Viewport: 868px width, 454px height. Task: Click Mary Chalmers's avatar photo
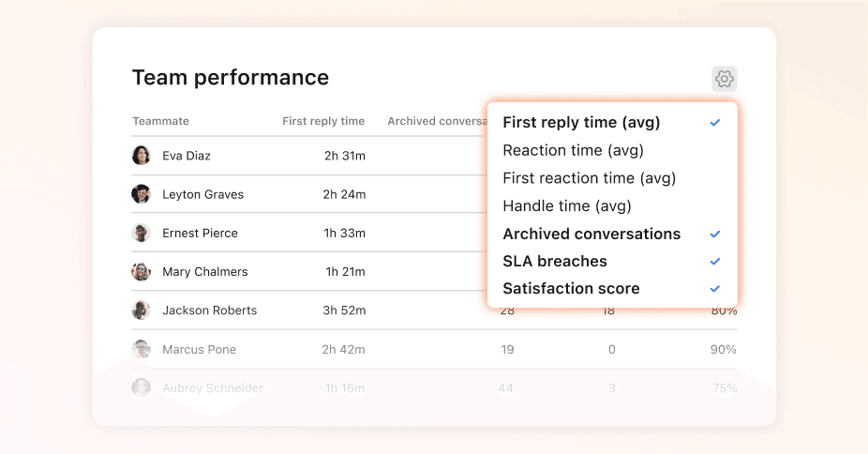(142, 272)
